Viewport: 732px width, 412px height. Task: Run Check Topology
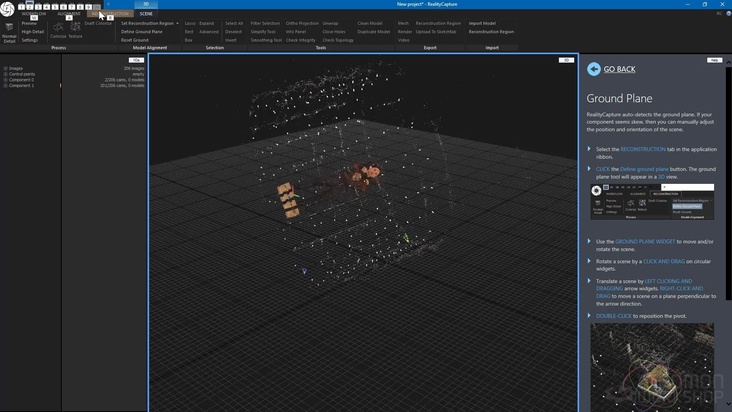pos(338,40)
